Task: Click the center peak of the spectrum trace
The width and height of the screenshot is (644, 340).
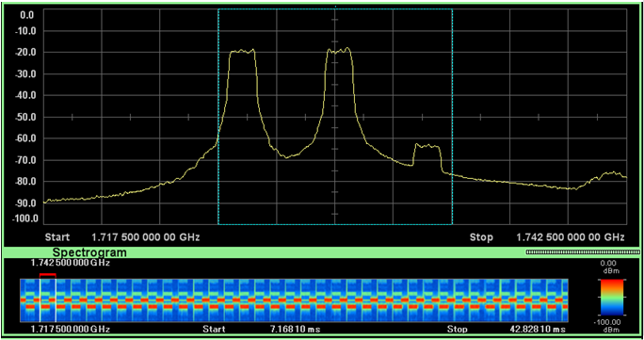Action: point(339,51)
